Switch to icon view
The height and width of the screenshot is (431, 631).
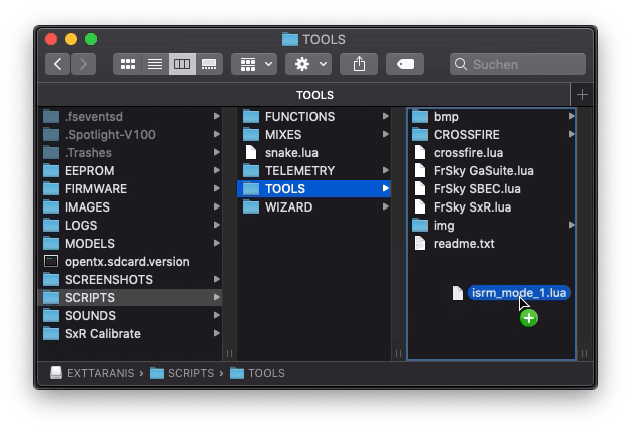point(128,64)
